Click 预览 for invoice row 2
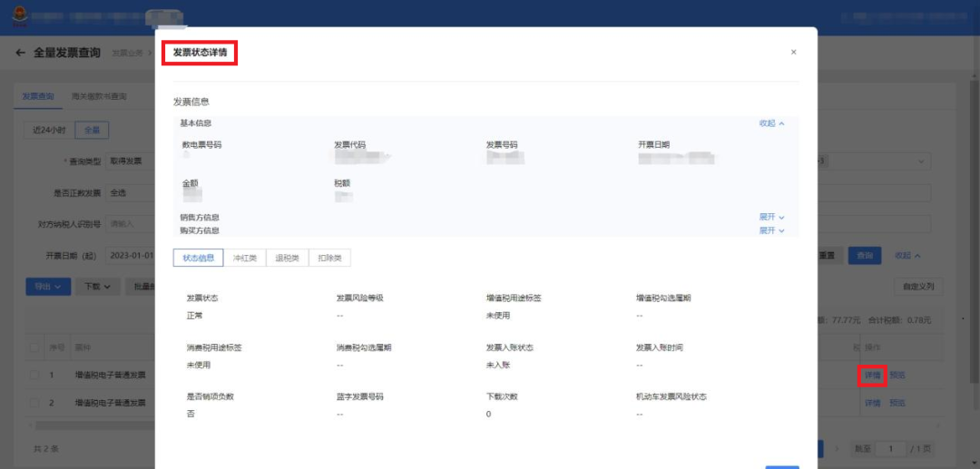This screenshot has height=469, width=980. tap(897, 403)
